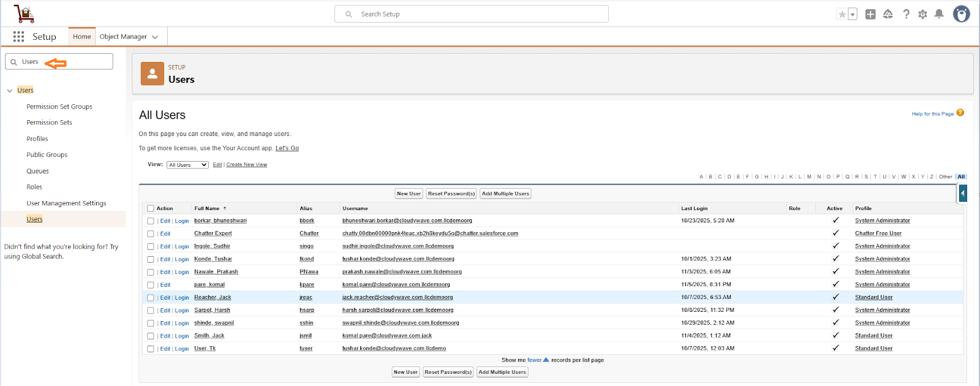Open Permission Set Groups in sidebar

point(59,107)
